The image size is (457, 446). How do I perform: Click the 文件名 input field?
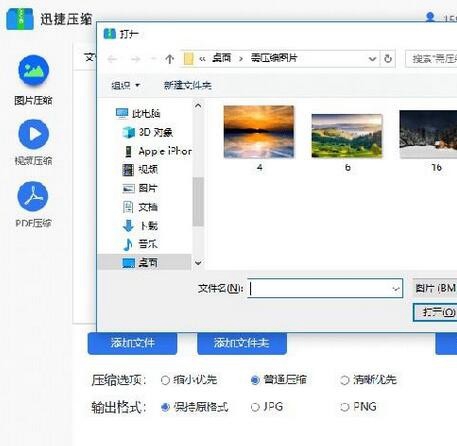(325, 288)
